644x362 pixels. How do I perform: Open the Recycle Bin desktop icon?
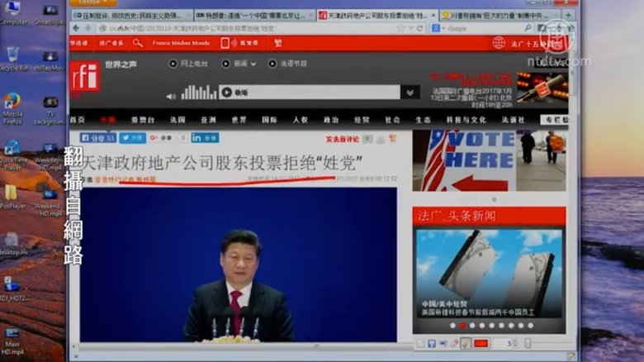[x=12, y=56]
